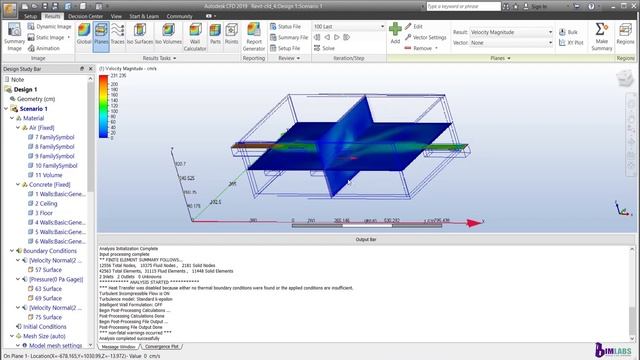Collapse the Pressure(0 Pa Gage) node
640x360 pixels.
(x=18, y=279)
